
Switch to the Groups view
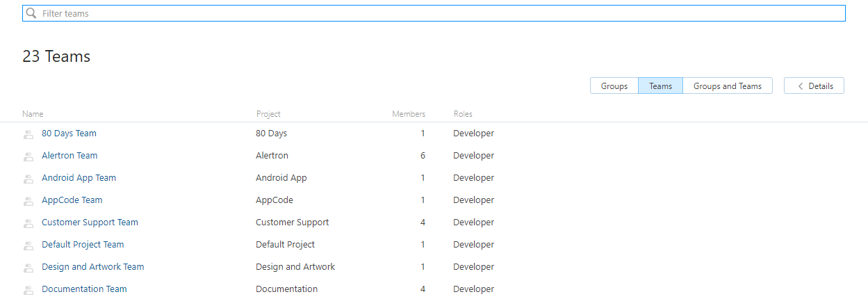[x=614, y=86]
